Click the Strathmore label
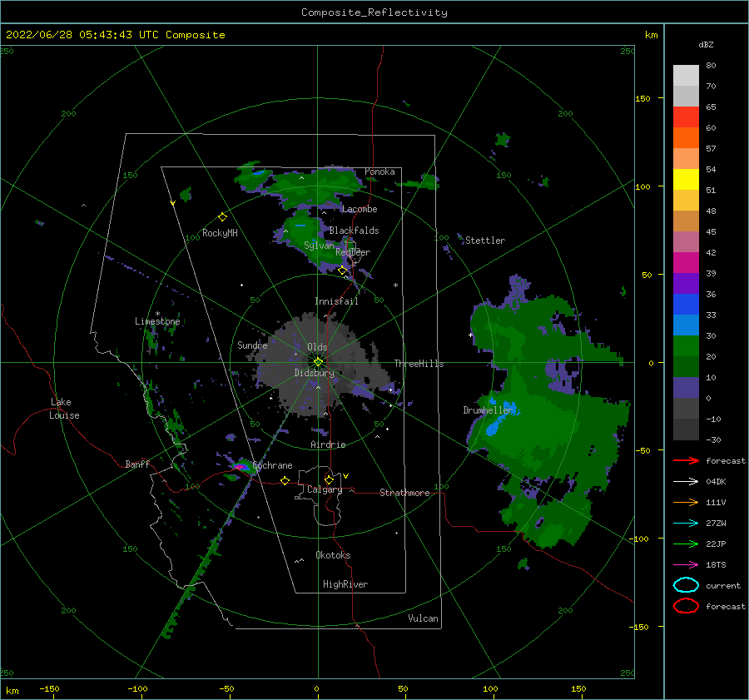Viewport: 749px width, 700px height. [405, 493]
